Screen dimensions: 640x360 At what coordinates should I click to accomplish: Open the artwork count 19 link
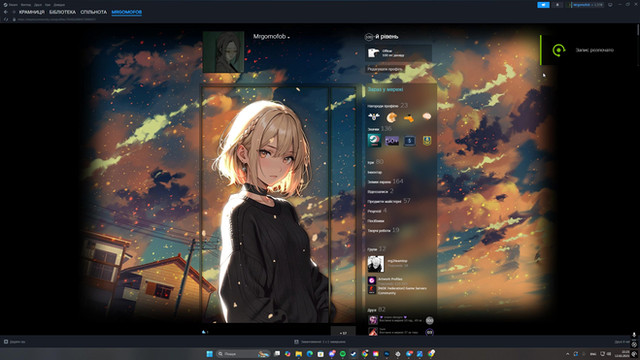click(x=383, y=231)
